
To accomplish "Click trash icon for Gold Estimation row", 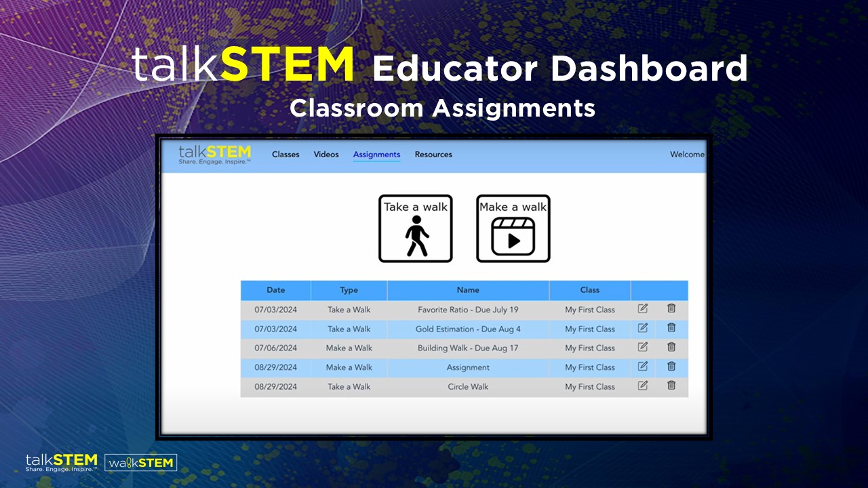I will point(671,328).
